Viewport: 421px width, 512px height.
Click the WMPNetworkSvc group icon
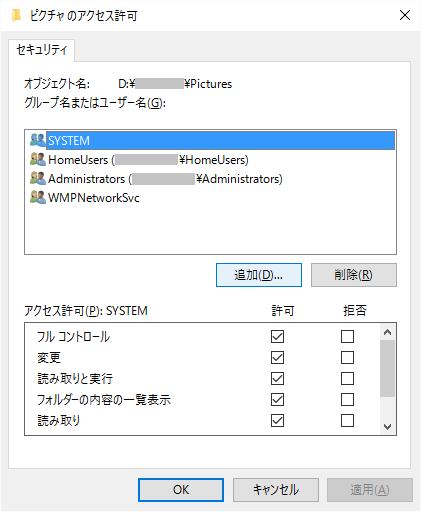pyautogui.click(x=38, y=198)
